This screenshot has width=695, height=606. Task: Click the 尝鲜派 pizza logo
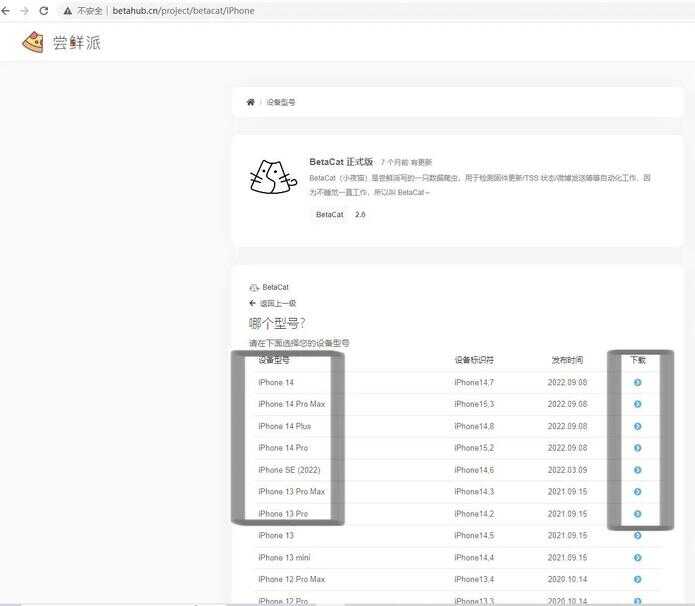[x=33, y=42]
